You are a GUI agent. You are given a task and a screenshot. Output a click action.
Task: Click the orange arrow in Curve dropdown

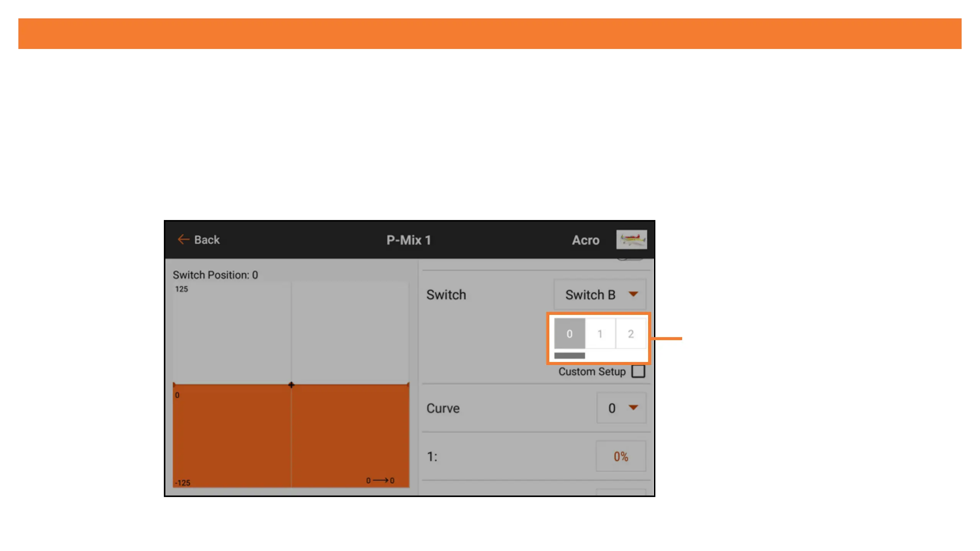pos(633,408)
